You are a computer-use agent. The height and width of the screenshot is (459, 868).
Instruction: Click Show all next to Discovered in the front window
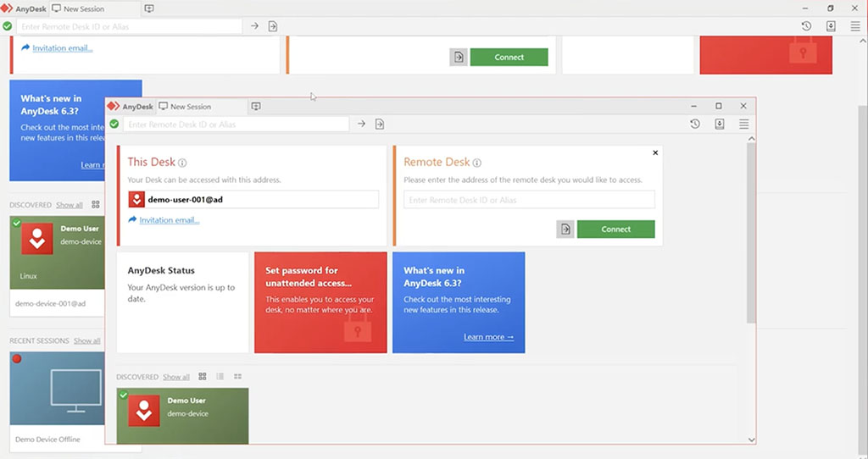pos(176,377)
